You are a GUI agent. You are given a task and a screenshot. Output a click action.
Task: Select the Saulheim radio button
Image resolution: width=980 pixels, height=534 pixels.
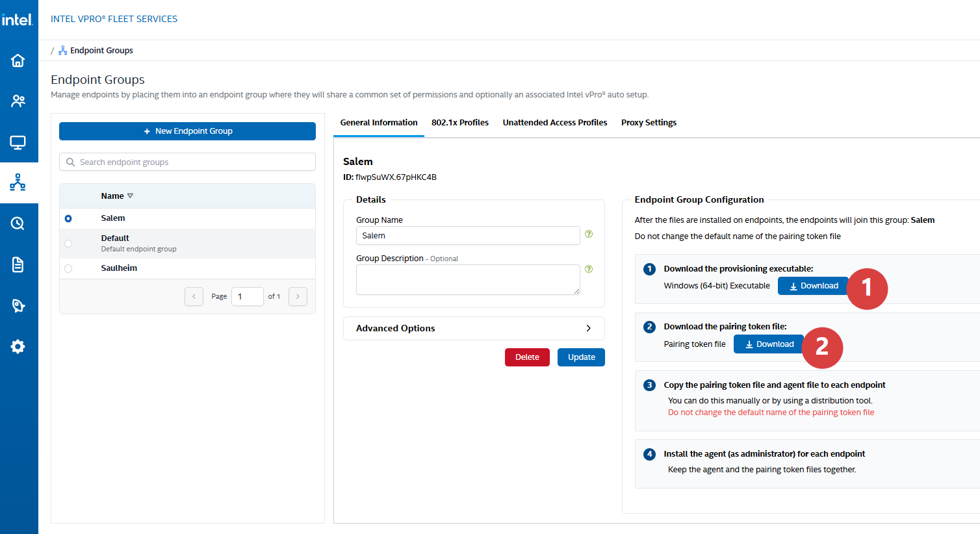(68, 268)
